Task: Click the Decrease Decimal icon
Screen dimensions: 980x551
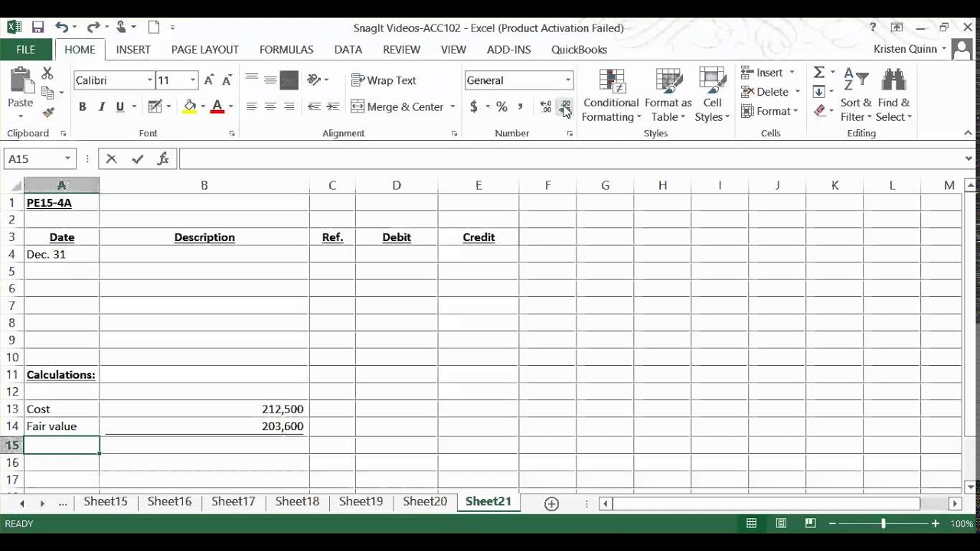Action: (565, 106)
